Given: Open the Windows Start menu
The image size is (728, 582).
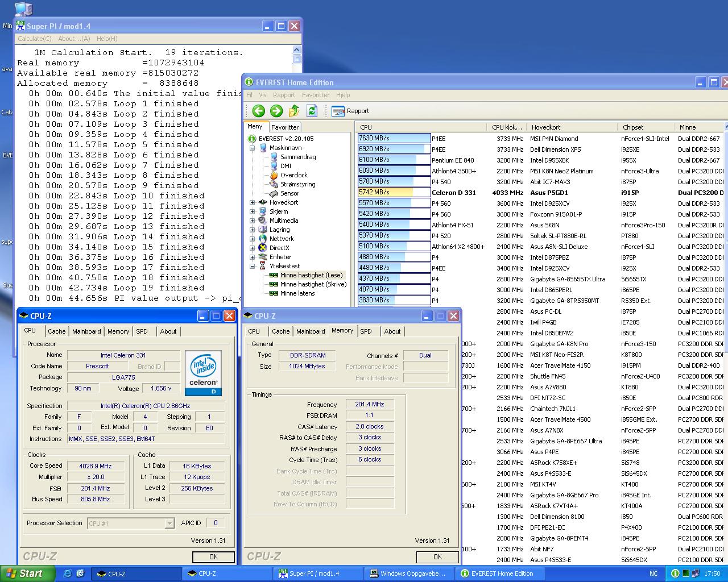Looking at the screenshot, I should coord(27,573).
